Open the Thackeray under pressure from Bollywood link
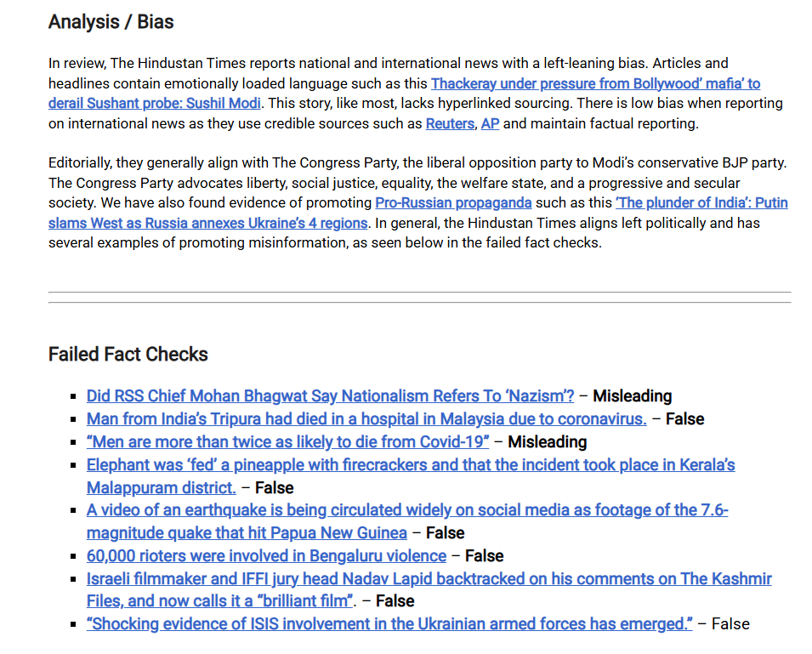Viewport: 812px width, 654px height. tap(595, 83)
